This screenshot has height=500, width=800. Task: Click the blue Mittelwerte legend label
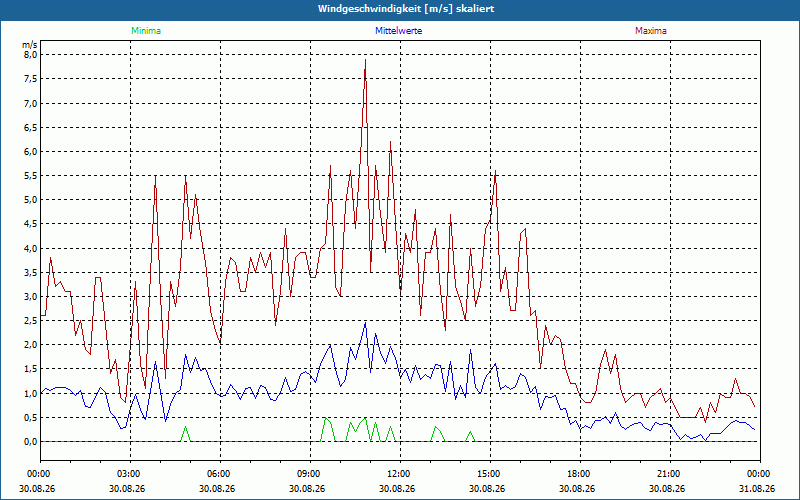click(x=398, y=31)
